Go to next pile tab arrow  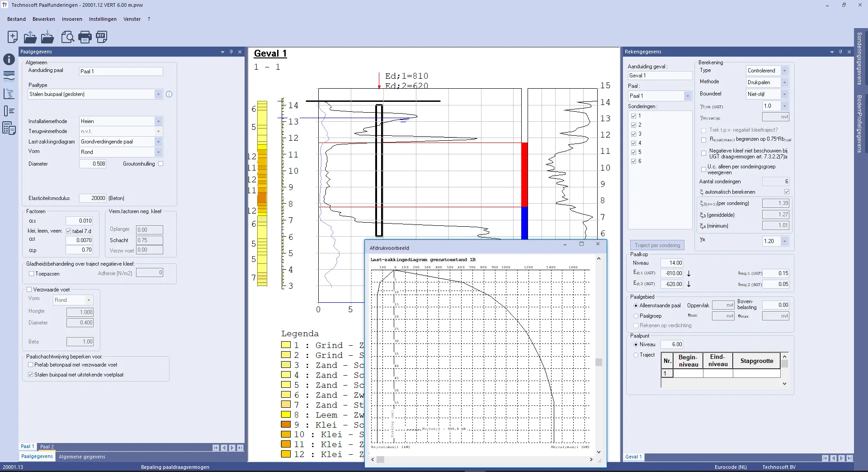click(x=232, y=448)
